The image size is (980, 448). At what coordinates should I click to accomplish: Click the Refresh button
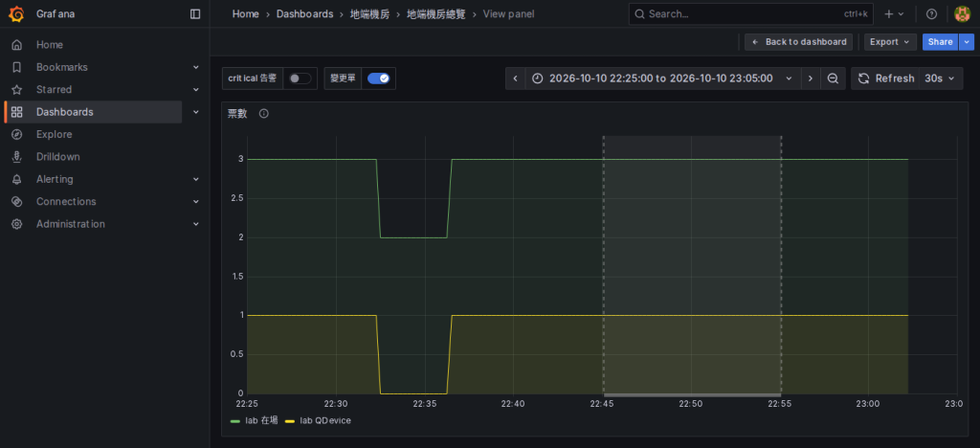(x=885, y=78)
